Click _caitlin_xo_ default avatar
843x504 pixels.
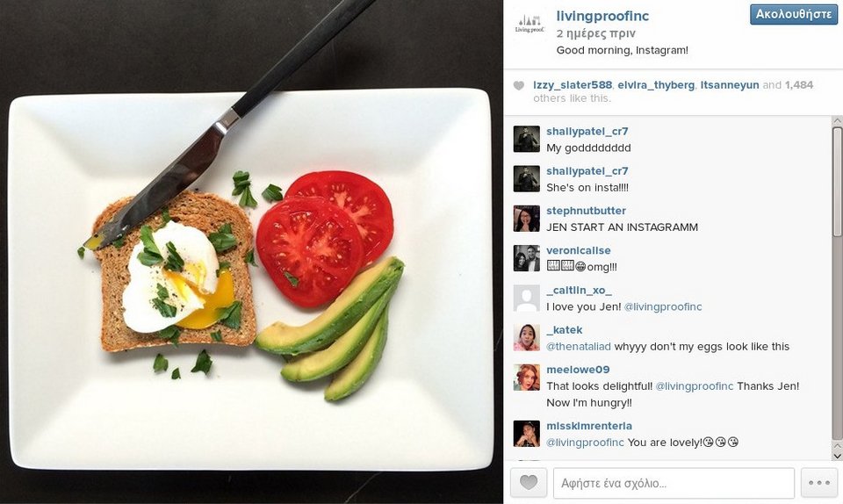pyautogui.click(x=526, y=299)
